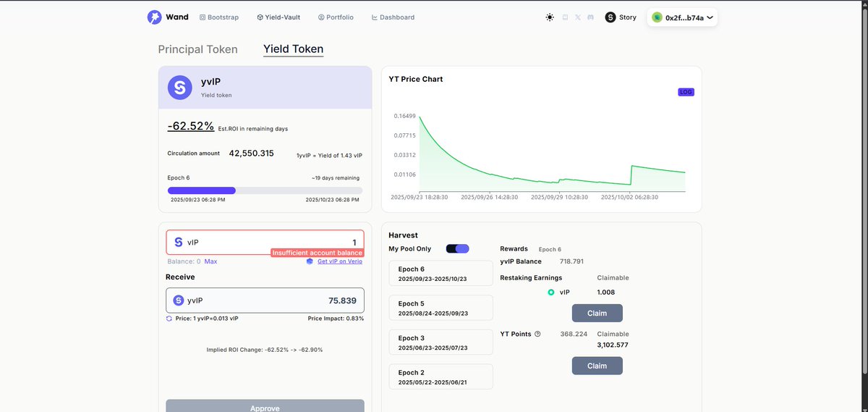Screen dimensions: 868x412
Task: Click the 'Price Impact: 0.83%' text
Action: (x=336, y=319)
